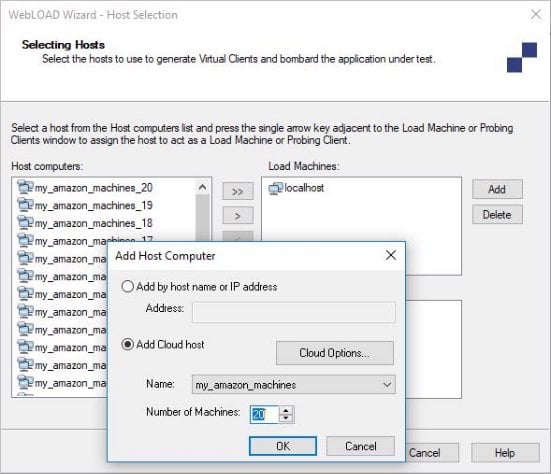Screen dimensions: 551x474
Task: Close the Add Host Computer dialog
Action: coord(391,255)
